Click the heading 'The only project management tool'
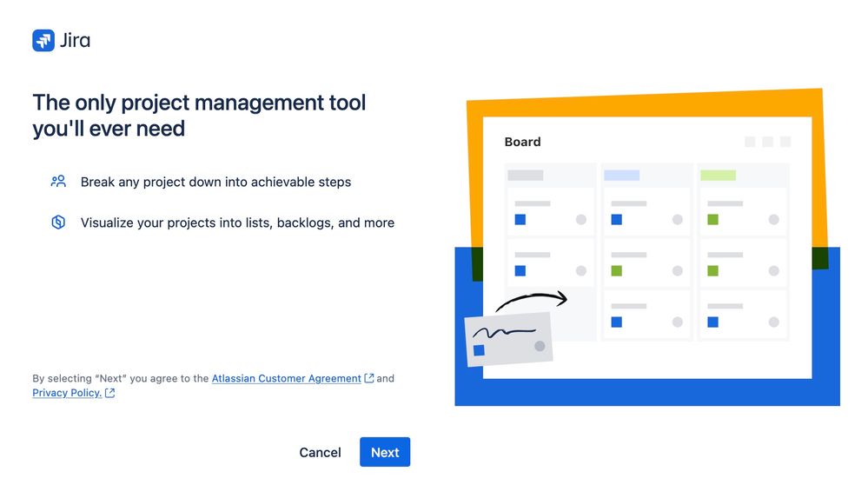This screenshot has height=485, width=868. point(199,115)
